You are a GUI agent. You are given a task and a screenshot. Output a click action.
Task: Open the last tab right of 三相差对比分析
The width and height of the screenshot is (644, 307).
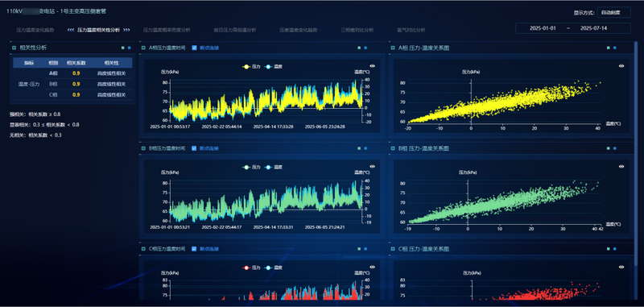411,30
